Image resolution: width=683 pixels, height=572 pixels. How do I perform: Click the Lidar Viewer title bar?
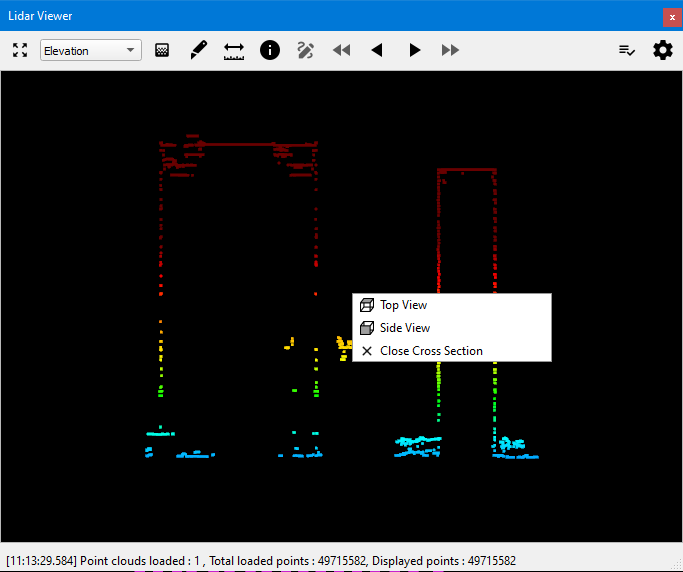coord(300,16)
